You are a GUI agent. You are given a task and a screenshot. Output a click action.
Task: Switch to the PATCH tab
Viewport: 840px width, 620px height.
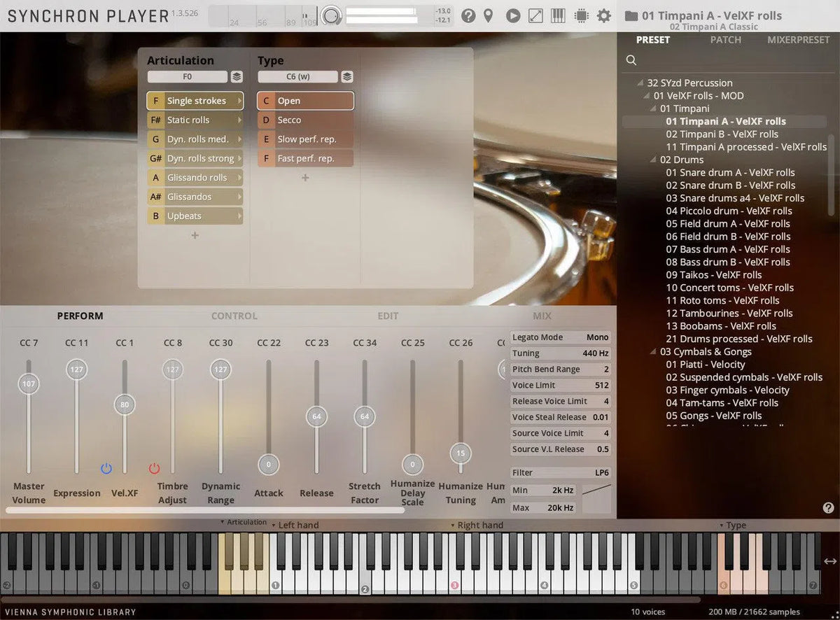[x=725, y=40]
